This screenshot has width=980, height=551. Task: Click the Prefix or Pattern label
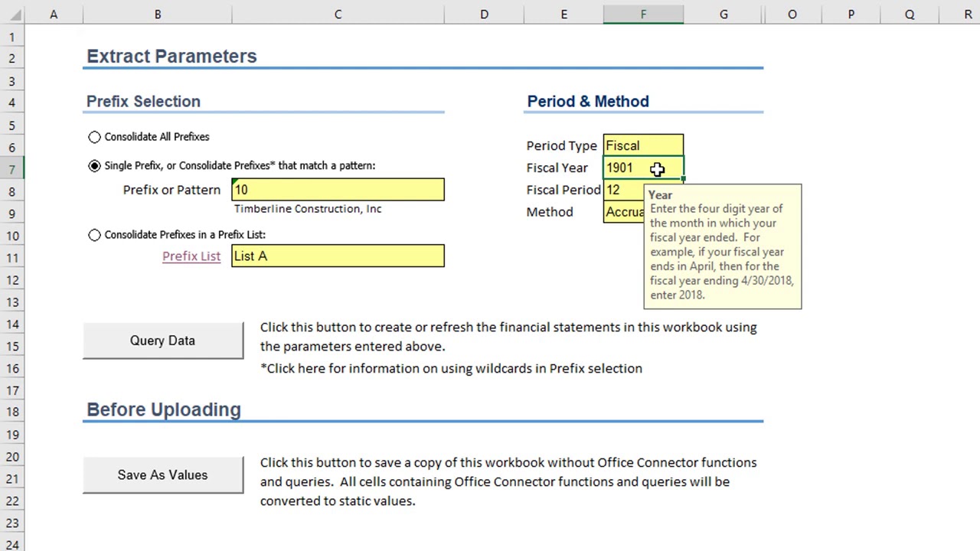pyautogui.click(x=171, y=190)
